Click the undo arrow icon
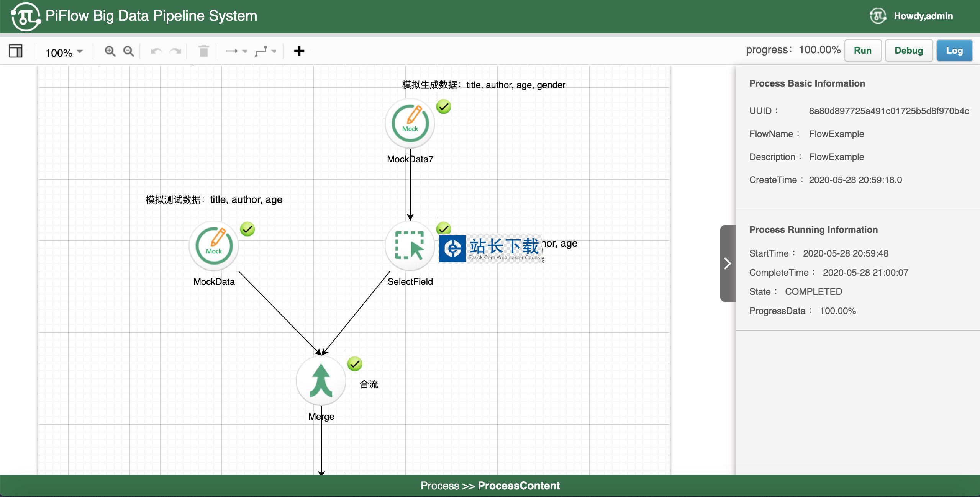 pyautogui.click(x=156, y=51)
